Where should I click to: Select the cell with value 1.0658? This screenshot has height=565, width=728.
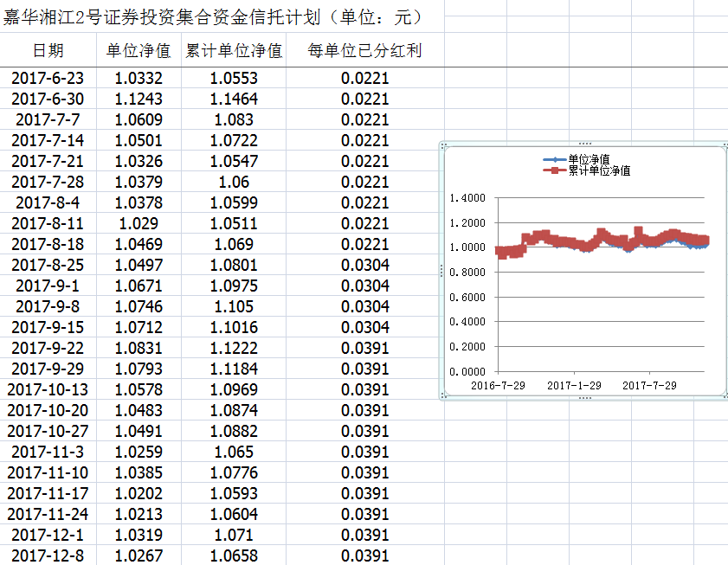pos(234,555)
